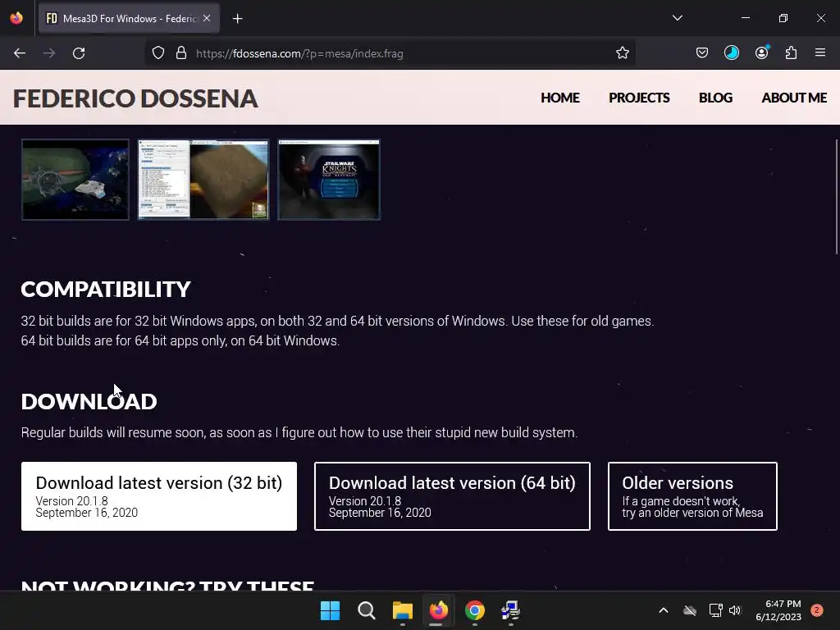Open Older versions download page
This screenshot has height=630, width=840.
(x=692, y=496)
